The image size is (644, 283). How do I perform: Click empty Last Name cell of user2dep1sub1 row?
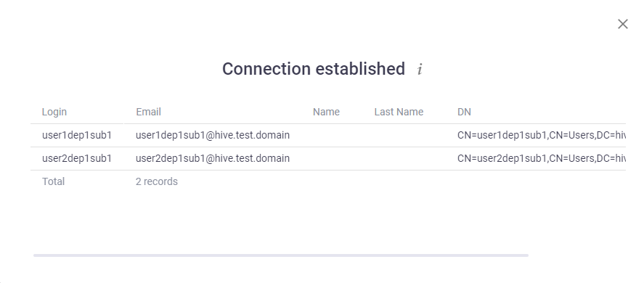click(x=408, y=158)
